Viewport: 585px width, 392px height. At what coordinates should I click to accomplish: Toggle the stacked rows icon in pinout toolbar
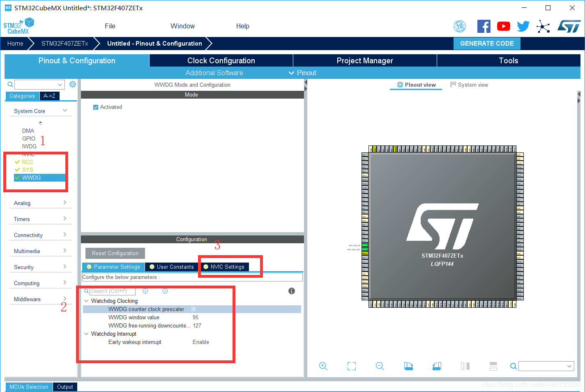(x=493, y=366)
